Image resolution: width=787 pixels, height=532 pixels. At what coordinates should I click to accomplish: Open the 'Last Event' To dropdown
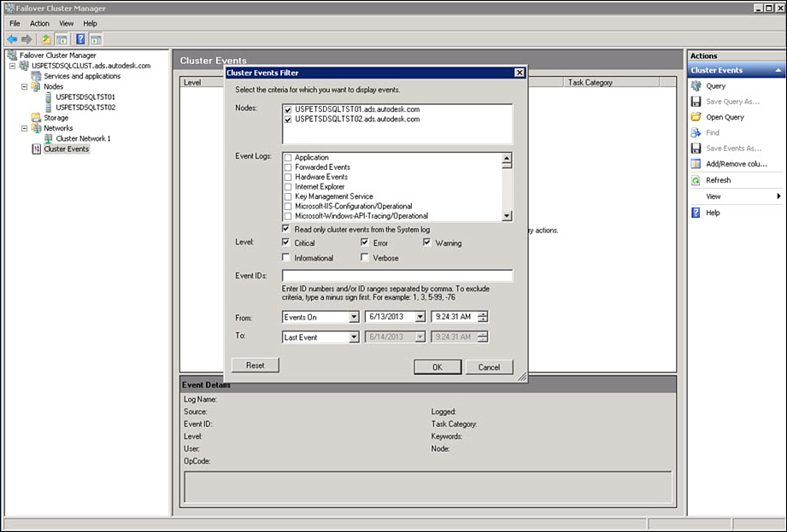(353, 337)
